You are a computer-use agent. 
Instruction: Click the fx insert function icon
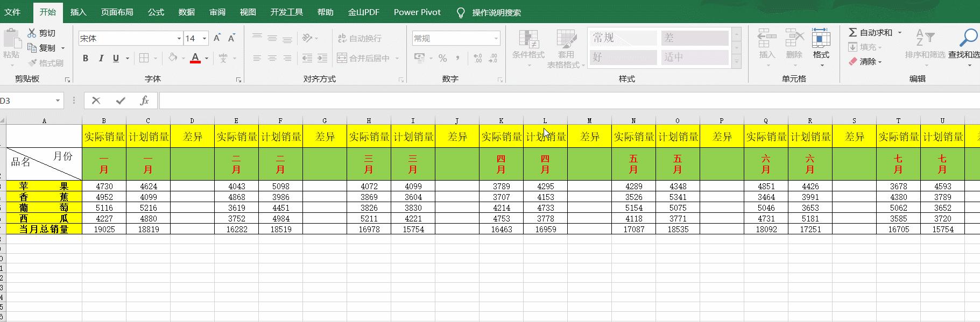(144, 101)
